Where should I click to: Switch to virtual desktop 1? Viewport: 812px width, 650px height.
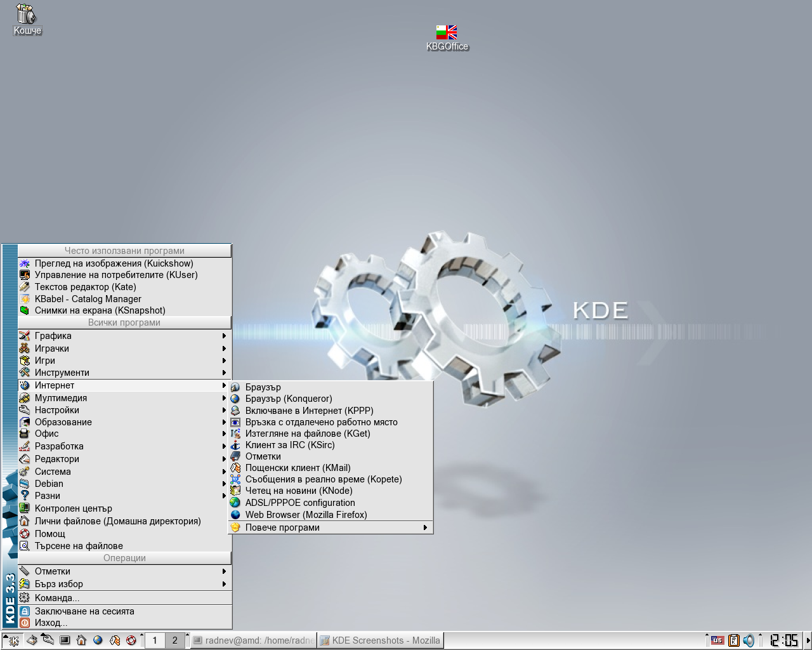(x=155, y=640)
